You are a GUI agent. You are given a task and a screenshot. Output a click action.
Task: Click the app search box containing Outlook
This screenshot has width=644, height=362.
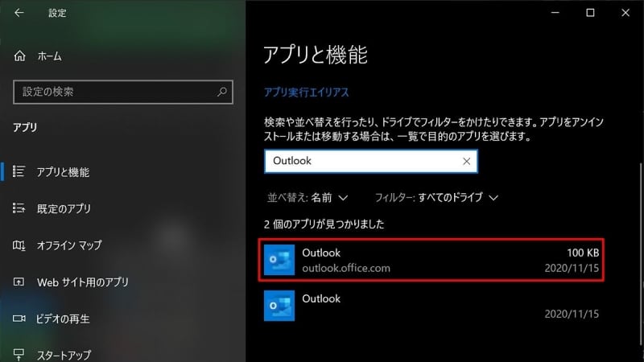[371, 162]
